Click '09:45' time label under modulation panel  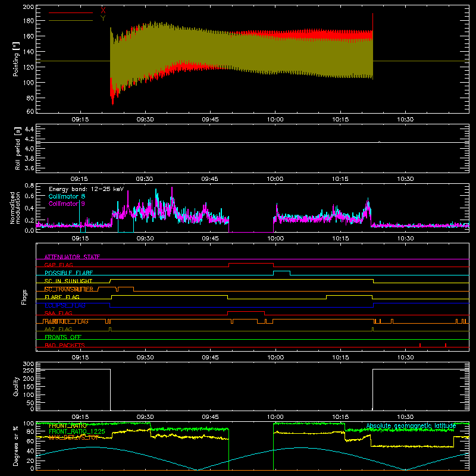pos(210,239)
